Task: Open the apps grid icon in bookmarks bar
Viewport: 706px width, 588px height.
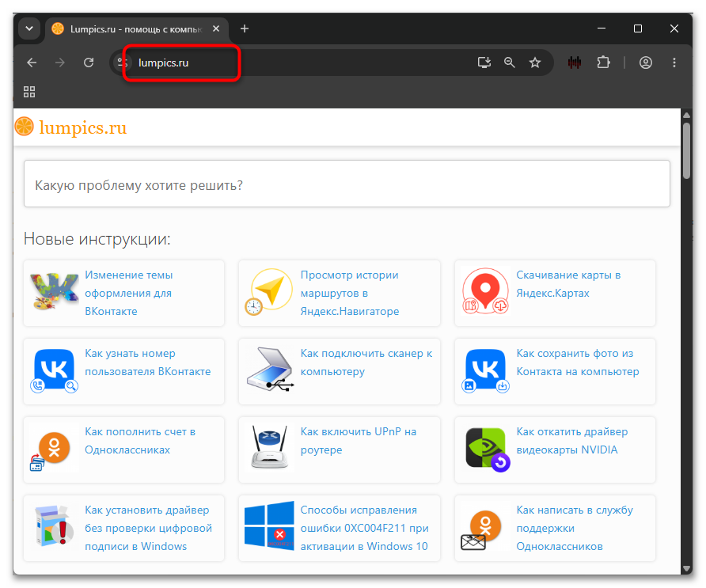Action: coord(29,92)
